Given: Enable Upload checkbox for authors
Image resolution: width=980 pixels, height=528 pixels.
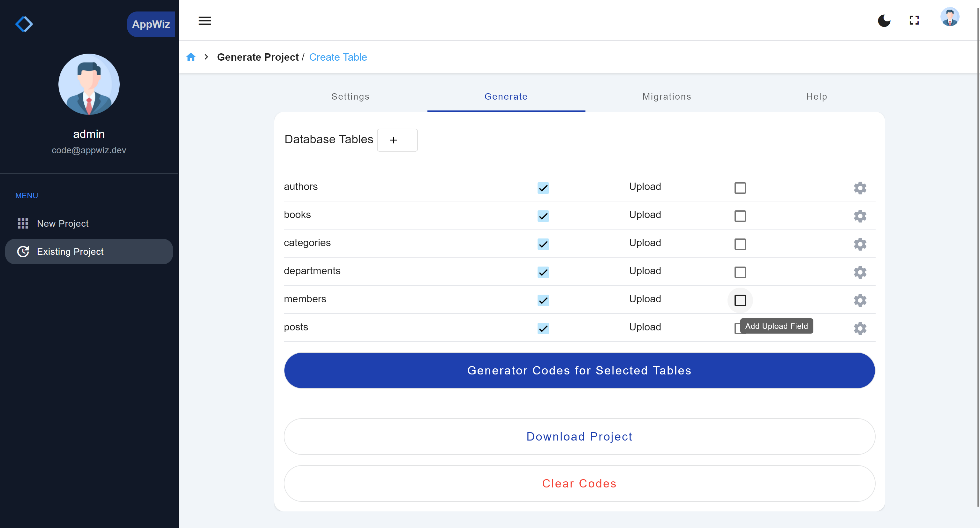Looking at the screenshot, I should pyautogui.click(x=740, y=188).
